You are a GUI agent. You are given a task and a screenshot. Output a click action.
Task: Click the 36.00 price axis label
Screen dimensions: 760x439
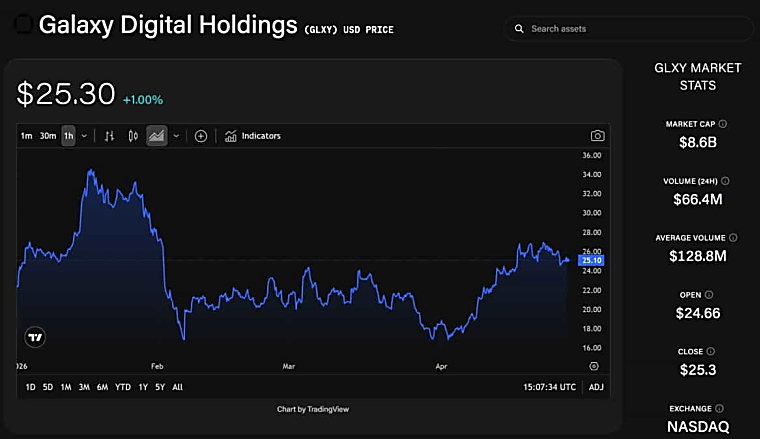pyautogui.click(x=592, y=156)
